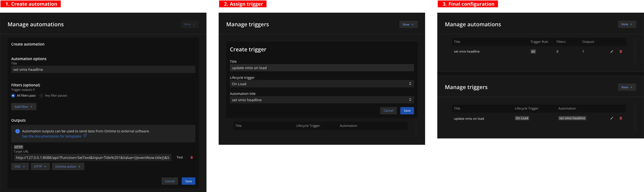Click 'set vmix headline' automation tag in triggers table
This screenshot has height=192, width=644.
(572, 118)
